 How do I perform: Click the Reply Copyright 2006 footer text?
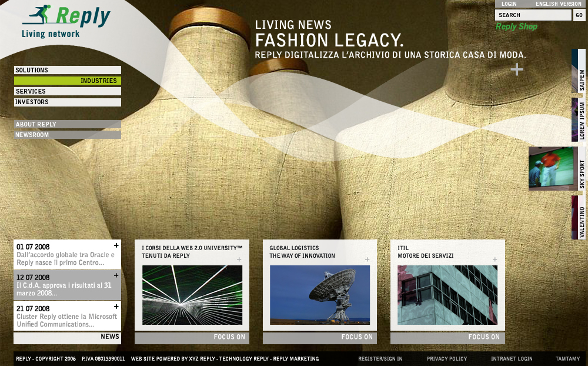[x=46, y=359]
